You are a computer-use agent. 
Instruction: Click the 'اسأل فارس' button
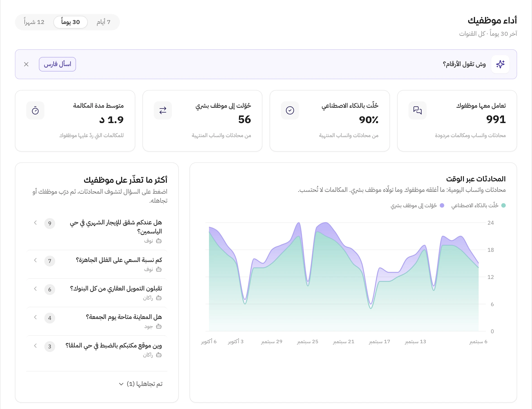[57, 64]
